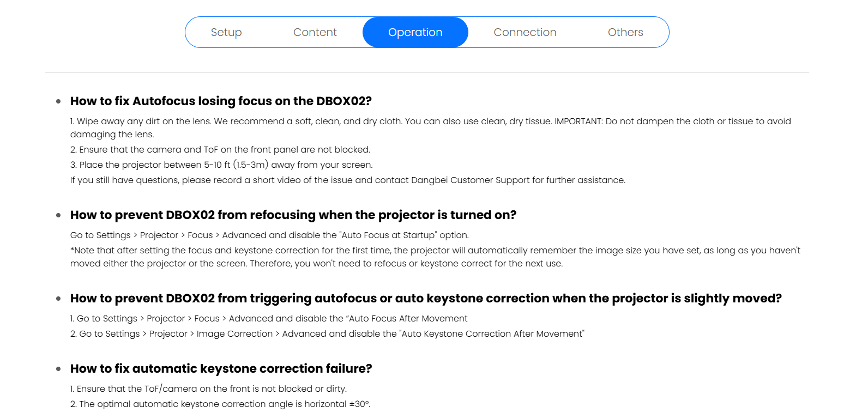Click the line disabling 'Auto Focus at Startup' option
868x413 pixels.
pos(269,235)
